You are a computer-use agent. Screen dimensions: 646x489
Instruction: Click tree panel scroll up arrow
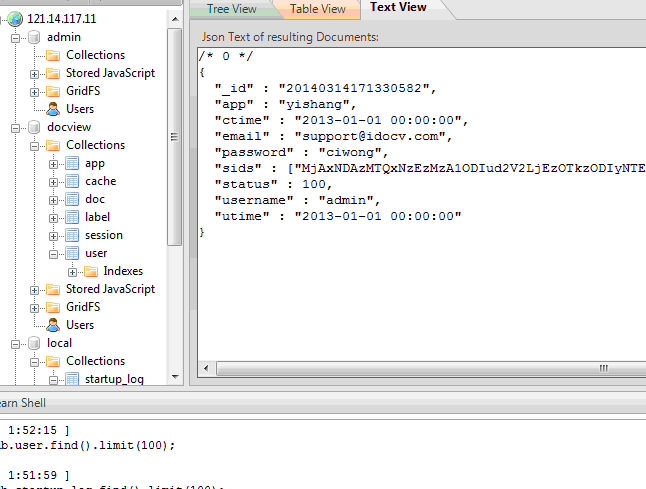point(175,19)
